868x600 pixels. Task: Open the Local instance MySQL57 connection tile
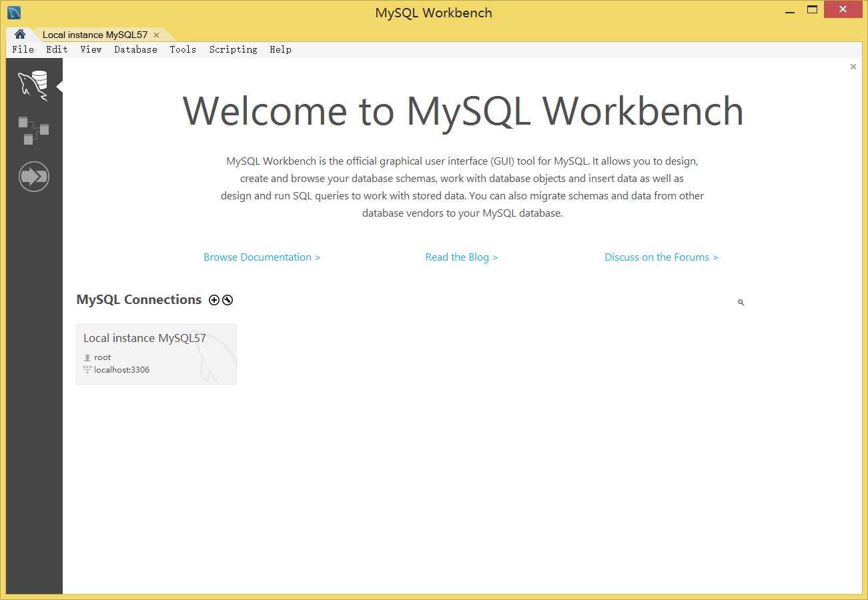tap(156, 354)
